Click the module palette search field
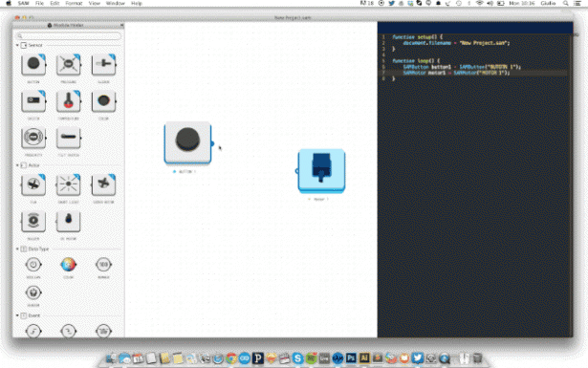Image resolution: width=588 pixels, height=368 pixels. point(68,36)
